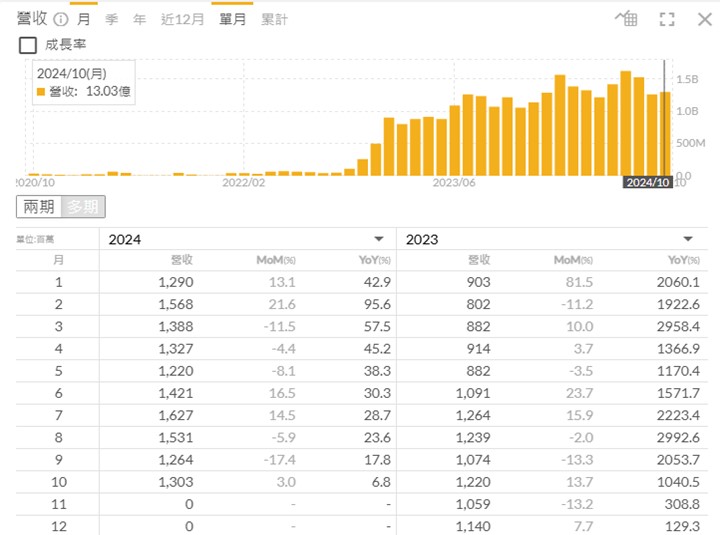
Task: Click the 2023/06 chart axis label
Action: pyautogui.click(x=454, y=183)
